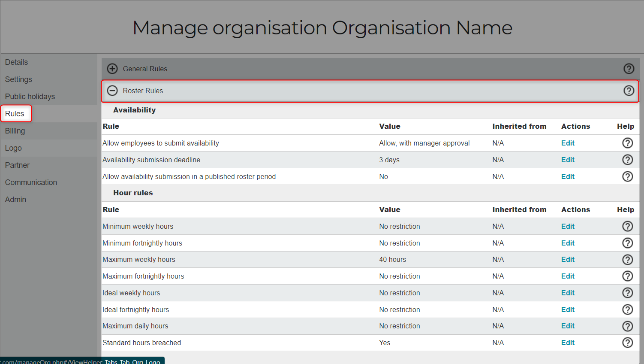Go to the Billing tab
Screen dimensions: 644x364
15,131
